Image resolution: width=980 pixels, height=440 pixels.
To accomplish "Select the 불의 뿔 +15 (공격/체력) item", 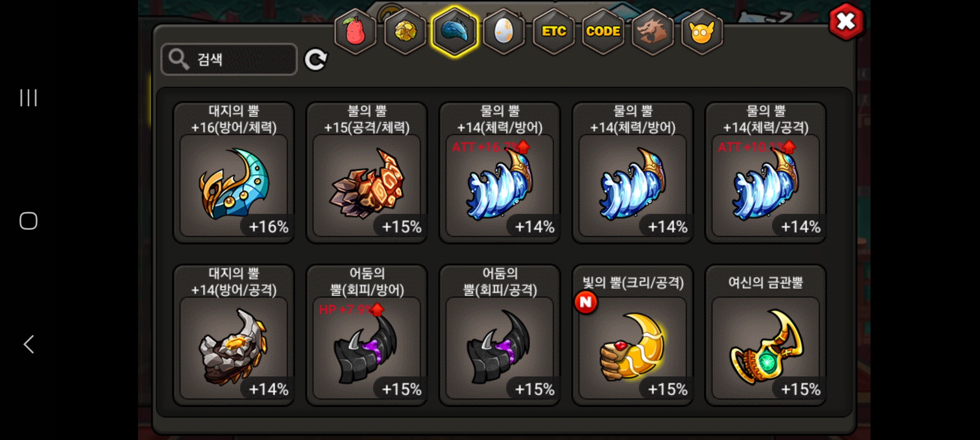I will pyautogui.click(x=367, y=173).
